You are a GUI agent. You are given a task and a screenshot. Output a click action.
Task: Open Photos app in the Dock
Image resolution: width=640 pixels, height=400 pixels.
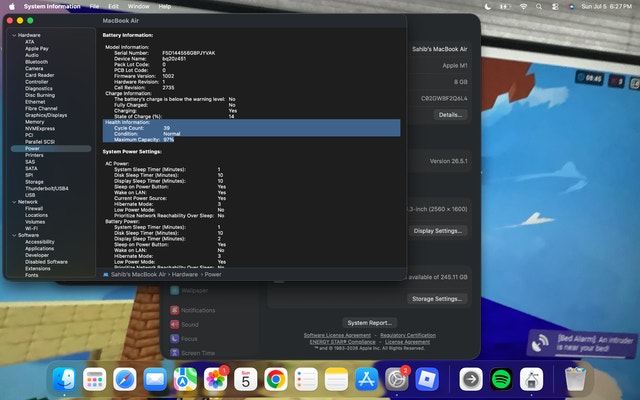coord(215,379)
